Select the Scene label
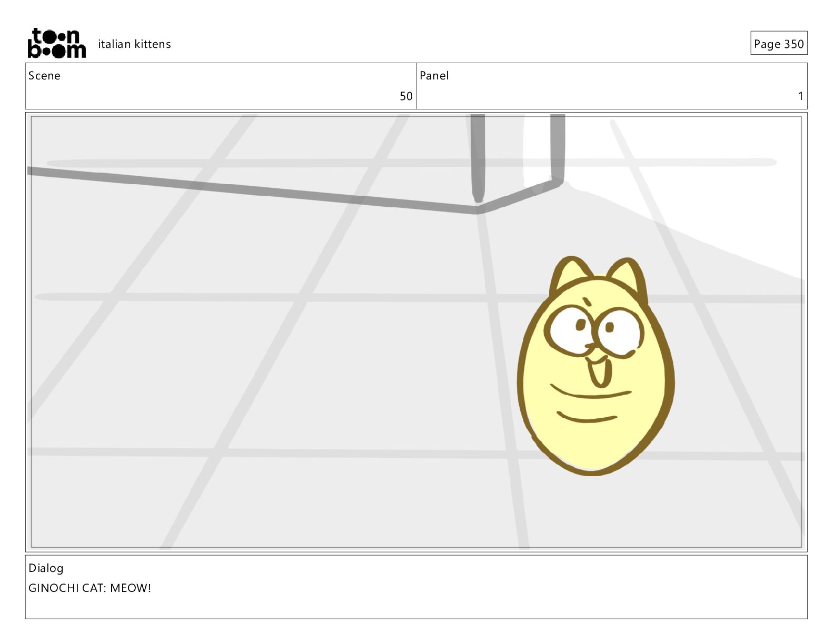Image resolution: width=834 pixels, height=644 pixels. tap(44, 76)
